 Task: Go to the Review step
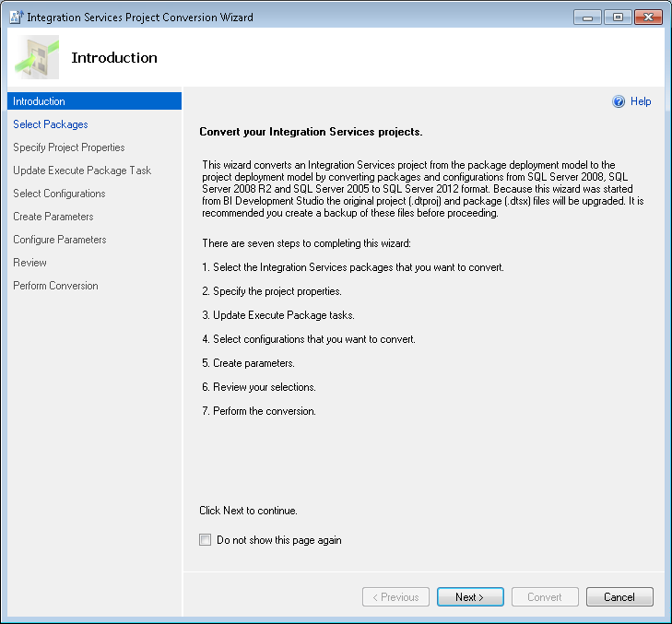[x=30, y=263]
